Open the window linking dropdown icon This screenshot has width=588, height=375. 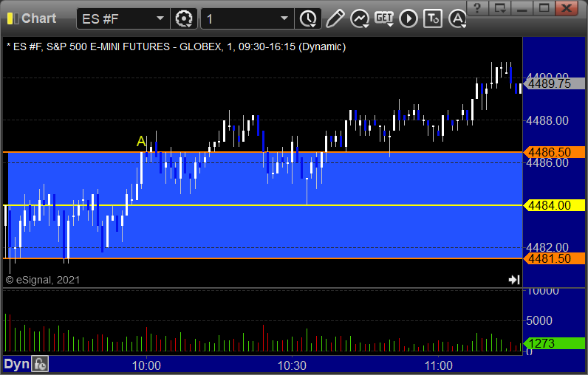(x=500, y=8)
